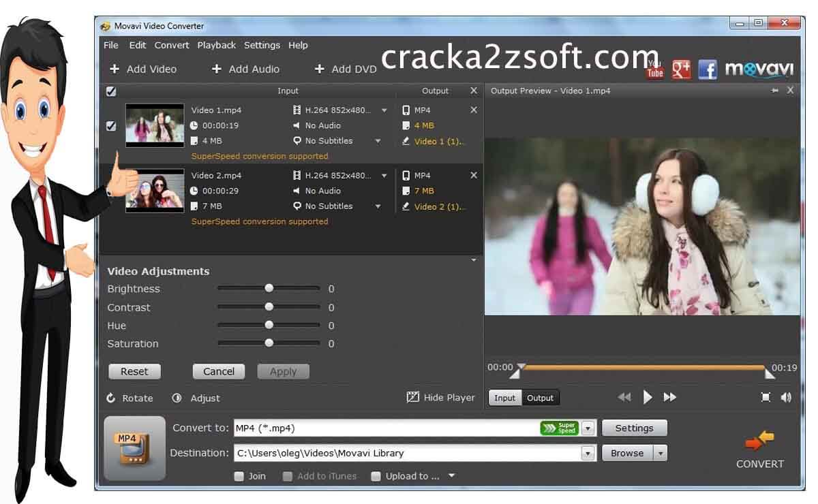Click MP4 output format of Video 1
818x504 pixels.
(416, 110)
